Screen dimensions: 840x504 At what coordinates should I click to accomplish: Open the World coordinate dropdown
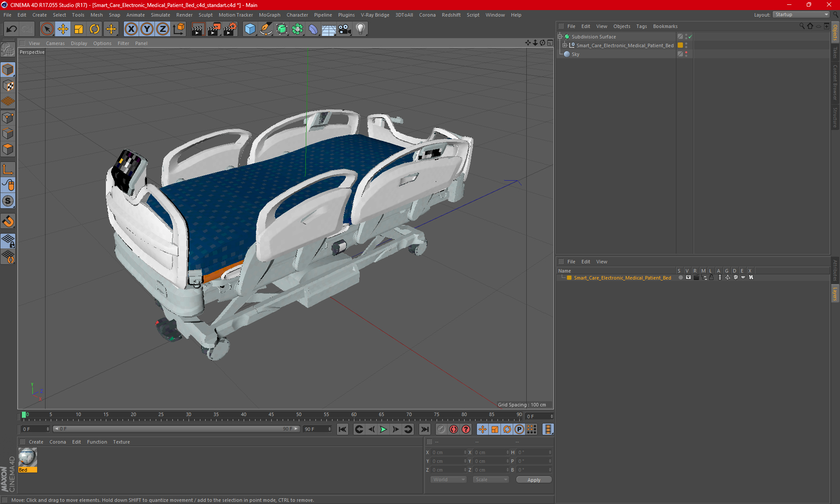[448, 479]
